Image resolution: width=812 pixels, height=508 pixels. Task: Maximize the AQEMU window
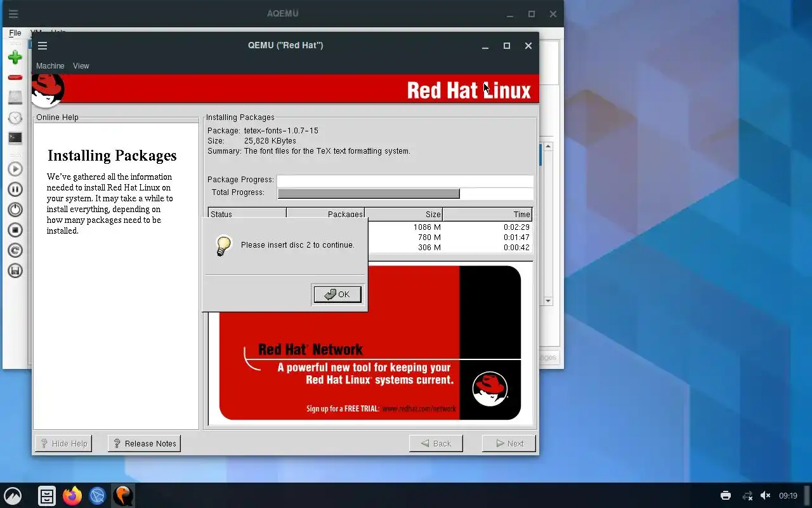click(x=532, y=14)
